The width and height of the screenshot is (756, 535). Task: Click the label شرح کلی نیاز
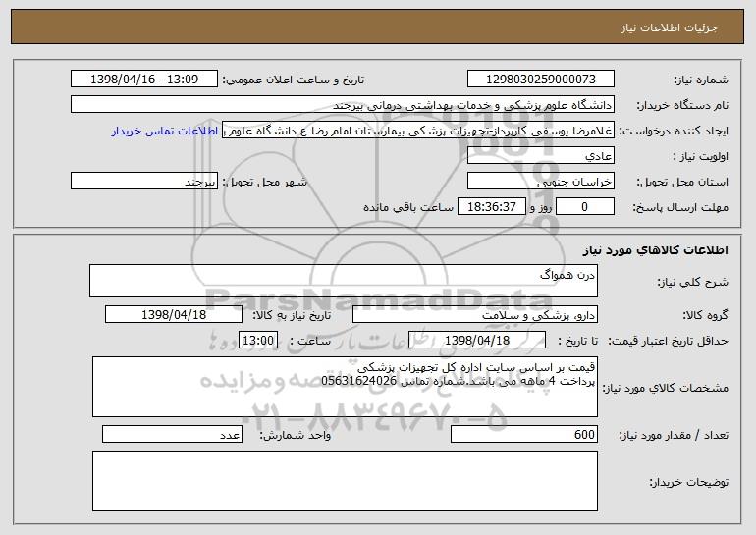[x=693, y=282]
